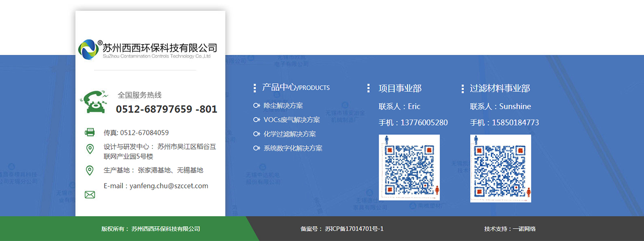The height and width of the screenshot is (241, 644).
Task: Click the 全国服务热线 label
Action: [140, 95]
